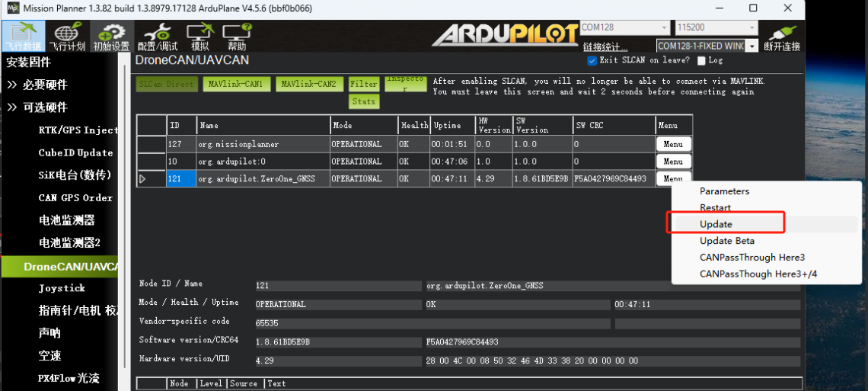Toggle the Exit SLCAN on leave checkbox
Viewport: 868px width, 391px height.
tap(592, 60)
